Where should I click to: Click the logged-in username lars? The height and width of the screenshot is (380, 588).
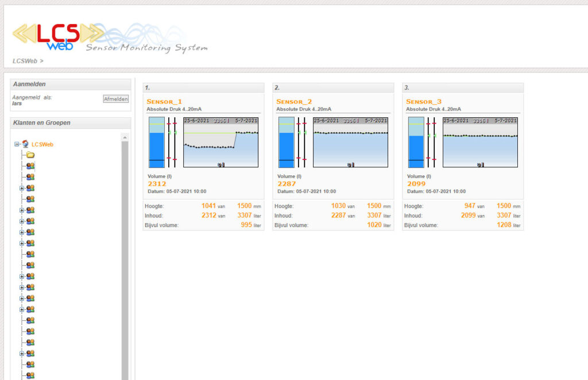tap(17, 103)
